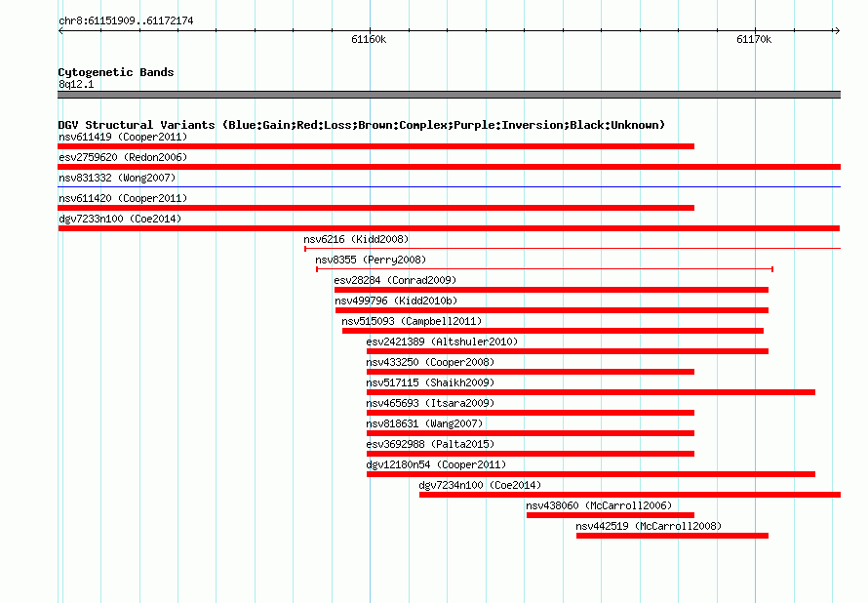The image size is (868, 603).
Task: Click nsv515093 (Campbell2011) label
Action: (x=412, y=321)
